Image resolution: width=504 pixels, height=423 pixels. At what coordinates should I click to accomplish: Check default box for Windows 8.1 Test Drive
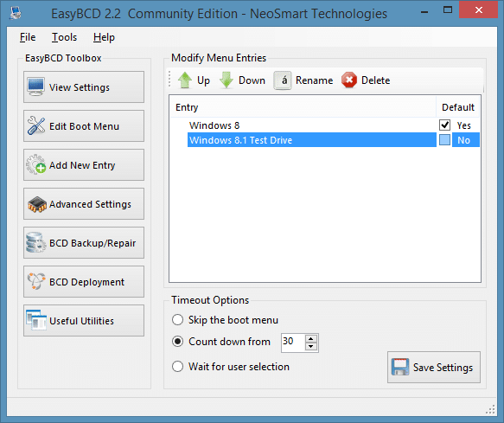(x=444, y=140)
